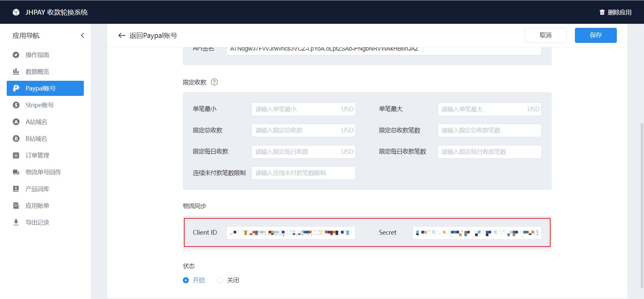Focus the Client ID input field

point(291,233)
